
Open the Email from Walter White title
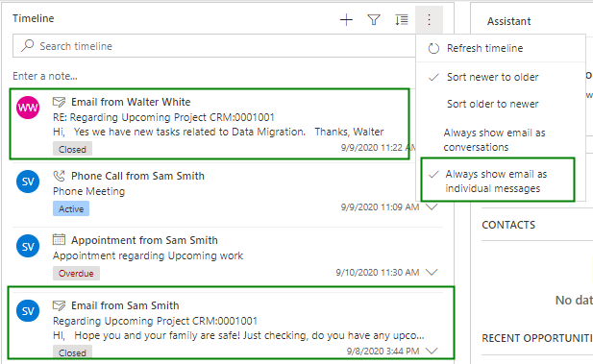pos(131,102)
